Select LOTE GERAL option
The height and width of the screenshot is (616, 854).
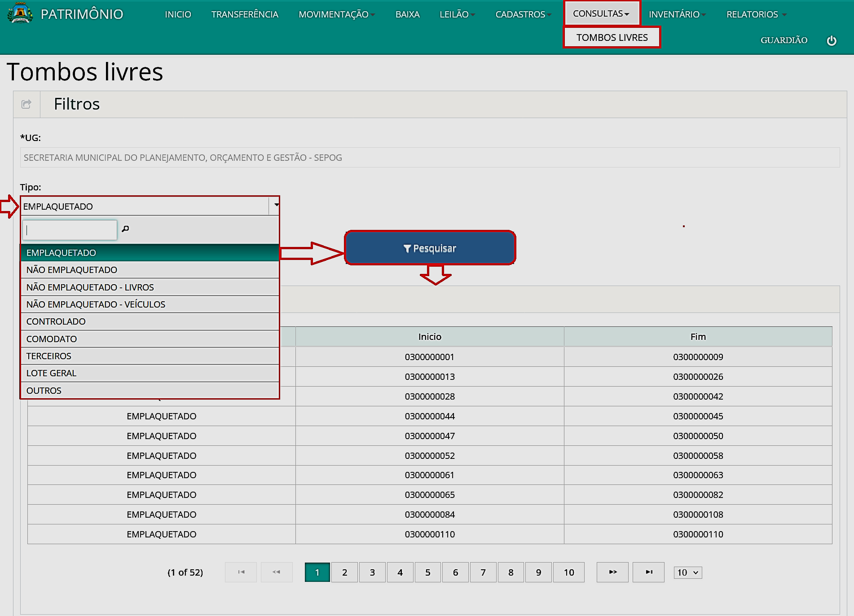[150, 373]
